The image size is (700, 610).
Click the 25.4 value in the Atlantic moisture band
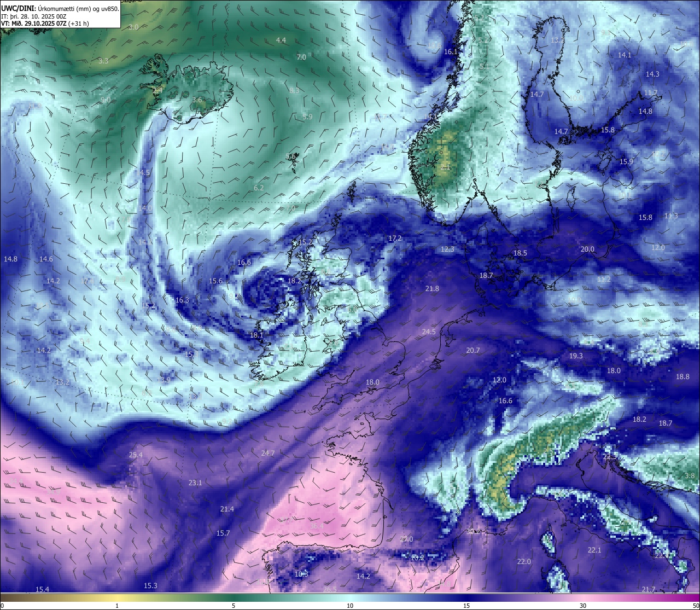pyautogui.click(x=136, y=455)
